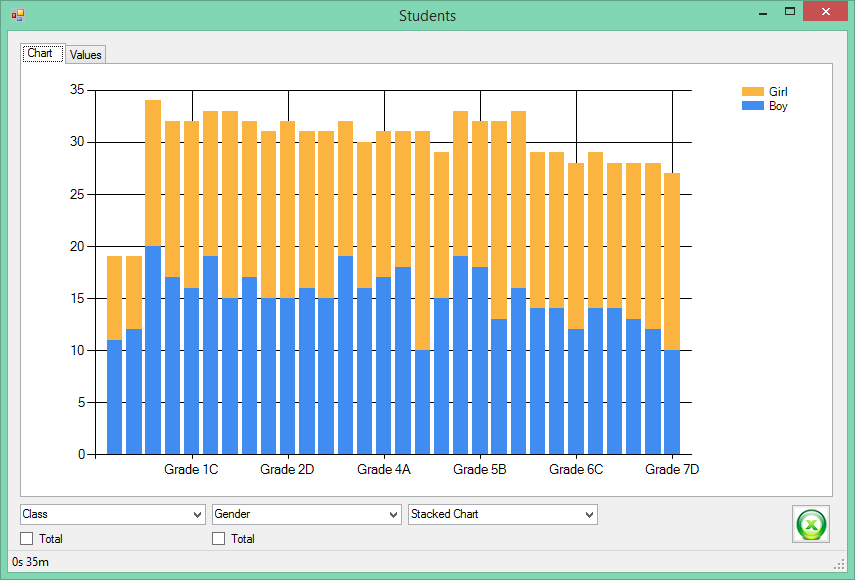Image resolution: width=855 pixels, height=580 pixels.
Task: Click the blue Boy legend swatch
Action: point(752,106)
